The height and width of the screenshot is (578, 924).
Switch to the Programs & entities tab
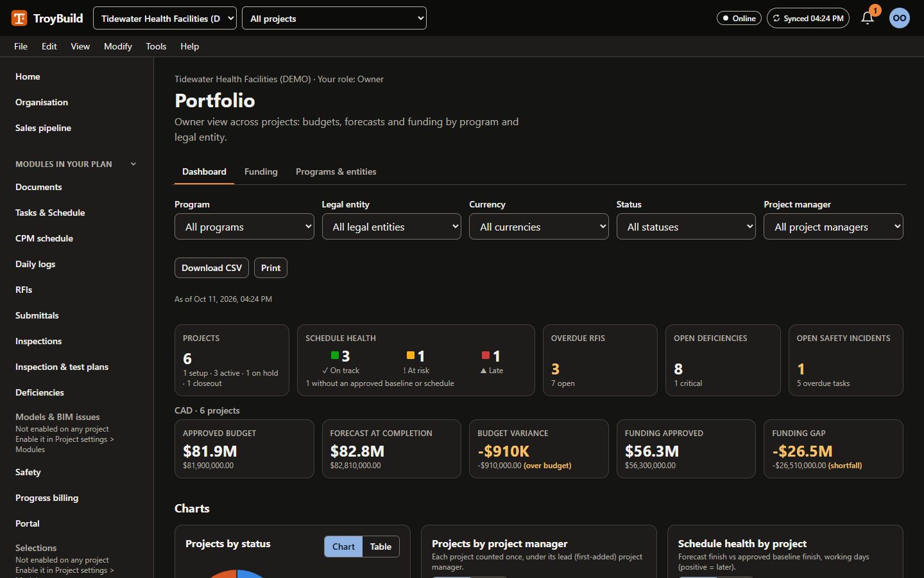(x=336, y=171)
